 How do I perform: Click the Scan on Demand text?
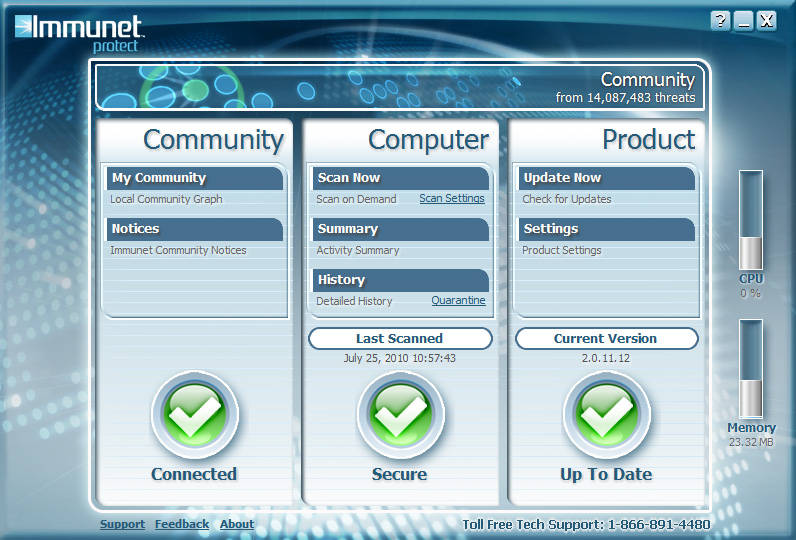click(356, 199)
